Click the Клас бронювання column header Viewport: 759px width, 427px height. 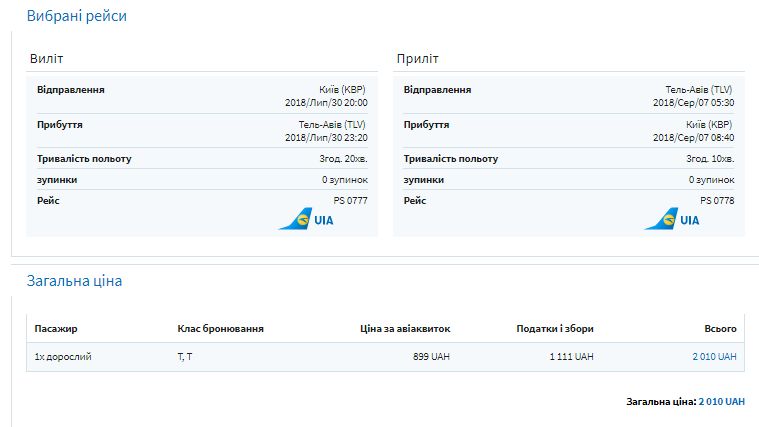(220, 329)
